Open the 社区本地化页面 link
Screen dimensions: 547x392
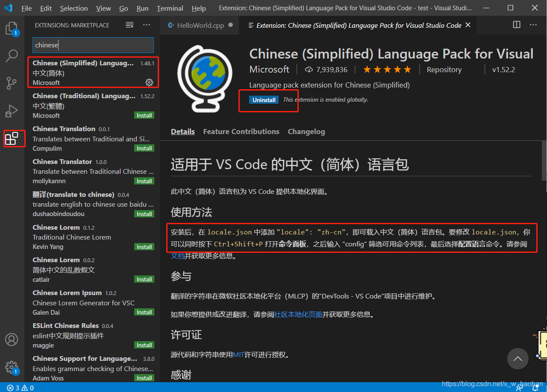298,315
